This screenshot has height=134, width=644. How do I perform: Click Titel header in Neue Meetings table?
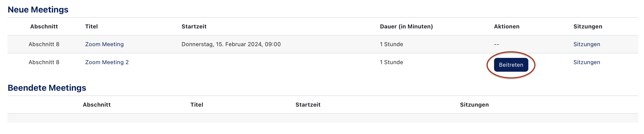pos(91,27)
